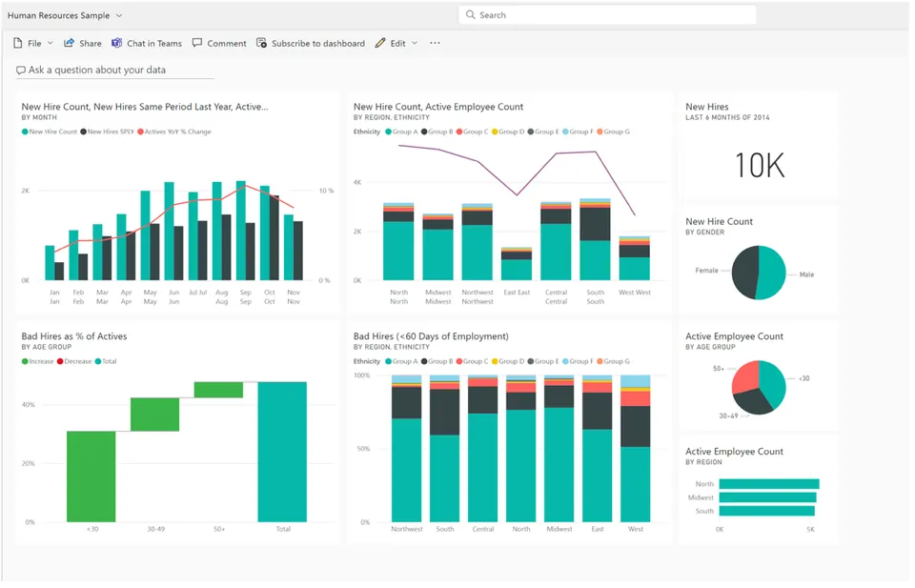Click the Share arrow icon

coord(69,43)
